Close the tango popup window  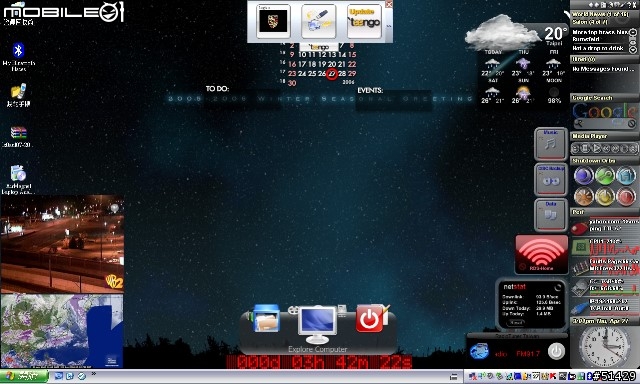[389, 4]
